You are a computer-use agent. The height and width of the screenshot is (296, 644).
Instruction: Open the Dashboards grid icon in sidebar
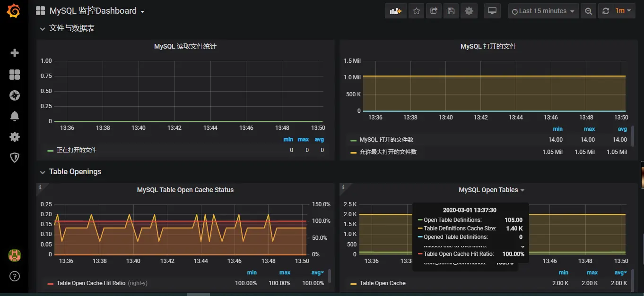[x=15, y=75]
